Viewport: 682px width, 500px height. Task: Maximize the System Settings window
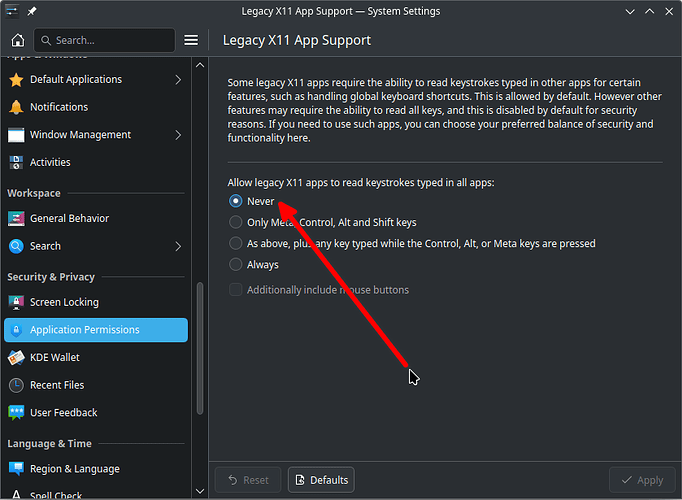click(649, 11)
